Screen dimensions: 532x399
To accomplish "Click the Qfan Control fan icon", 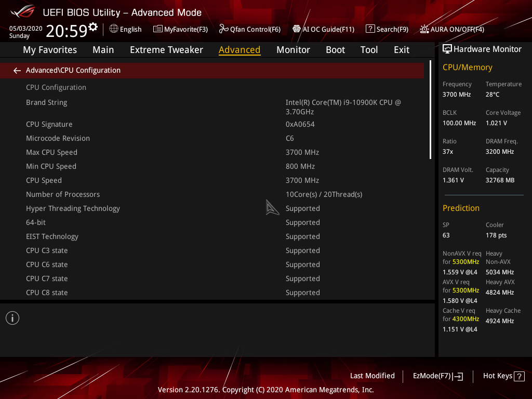I will [223, 29].
